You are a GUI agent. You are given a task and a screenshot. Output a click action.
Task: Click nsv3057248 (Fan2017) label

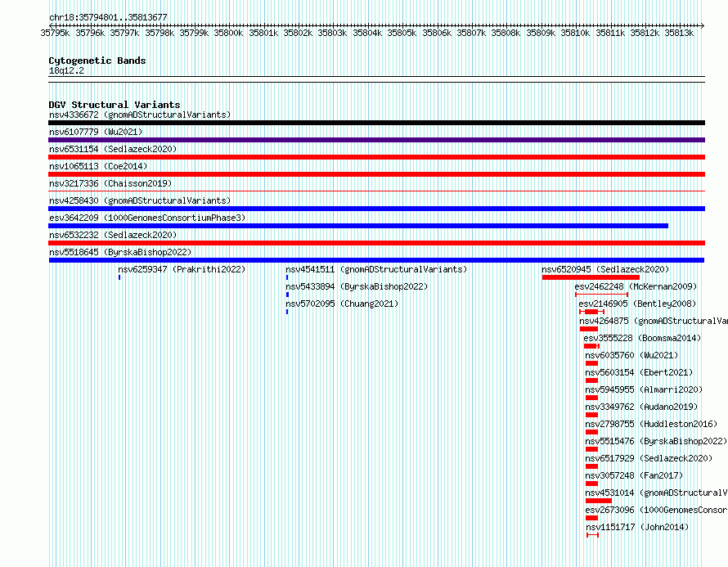click(634, 475)
